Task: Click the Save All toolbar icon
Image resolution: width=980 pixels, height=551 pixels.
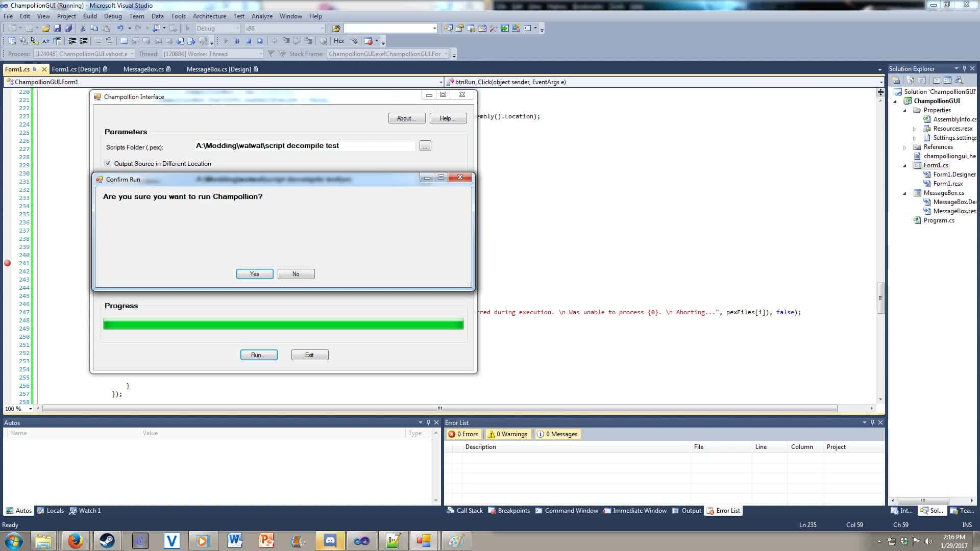Action: click(68, 29)
